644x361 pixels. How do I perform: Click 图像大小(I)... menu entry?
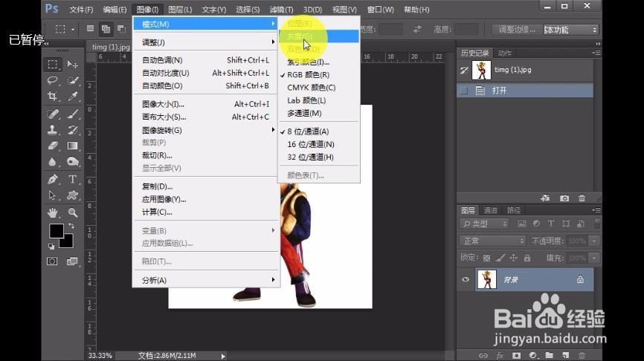(205, 104)
